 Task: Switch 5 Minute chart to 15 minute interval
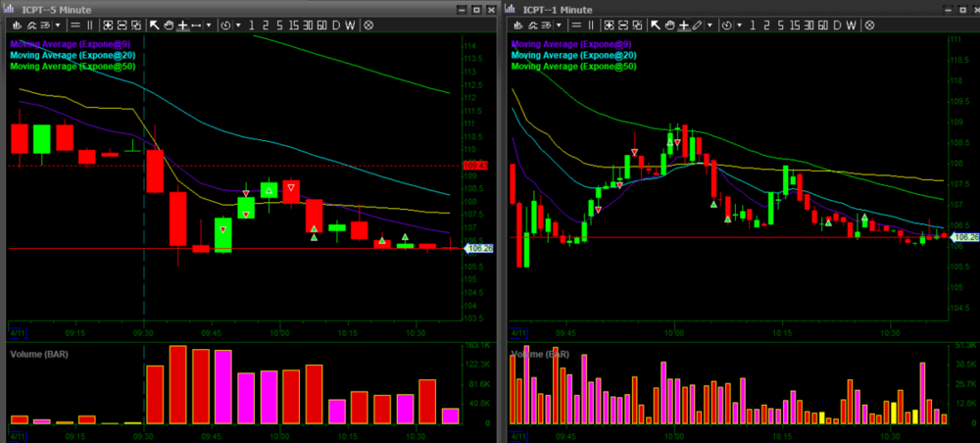292,25
